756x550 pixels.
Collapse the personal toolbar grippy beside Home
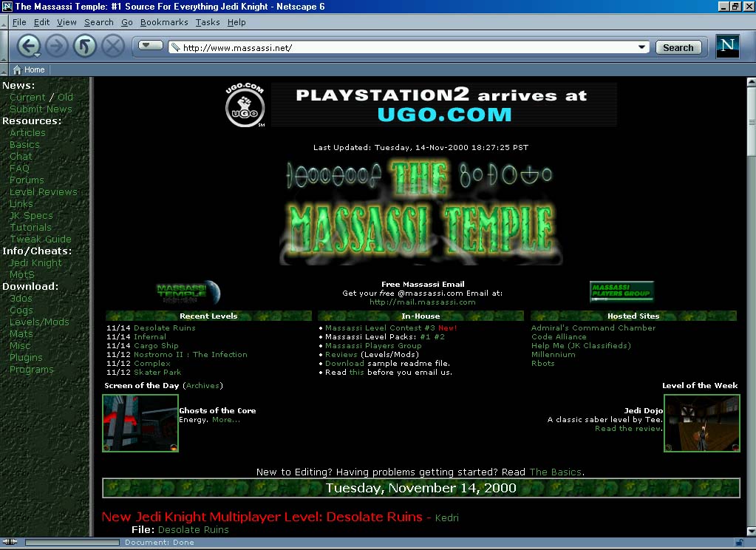(x=4, y=70)
